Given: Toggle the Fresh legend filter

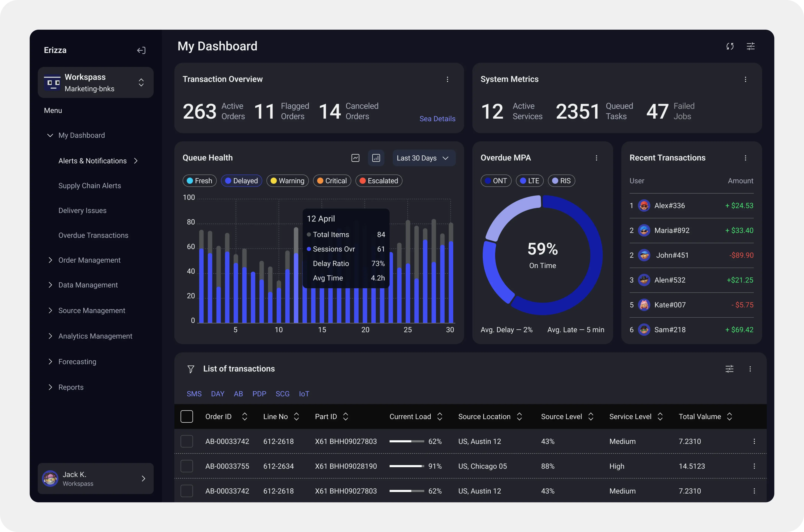Looking at the screenshot, I should 200,181.
